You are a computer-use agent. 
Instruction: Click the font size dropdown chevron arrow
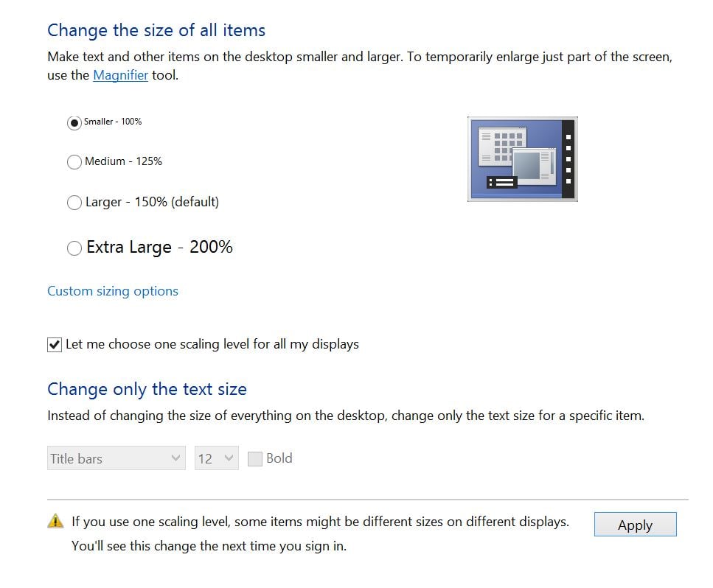point(229,458)
